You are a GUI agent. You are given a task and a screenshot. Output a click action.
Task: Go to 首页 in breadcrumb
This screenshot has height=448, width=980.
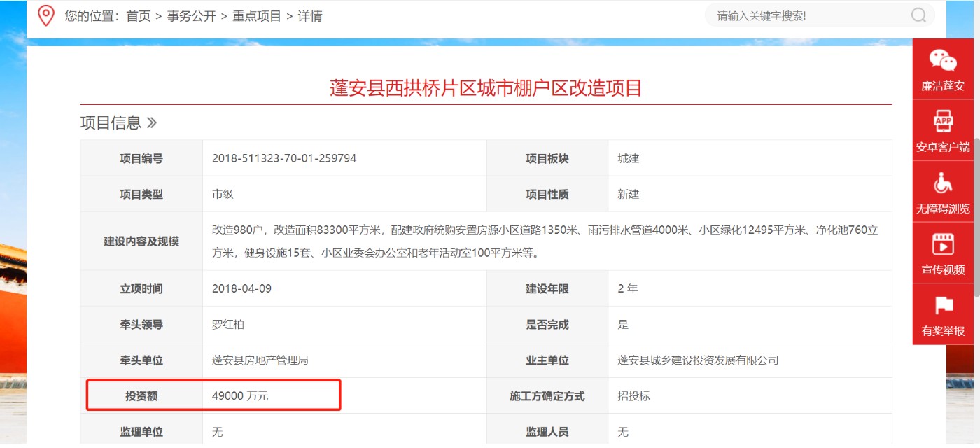(138, 16)
